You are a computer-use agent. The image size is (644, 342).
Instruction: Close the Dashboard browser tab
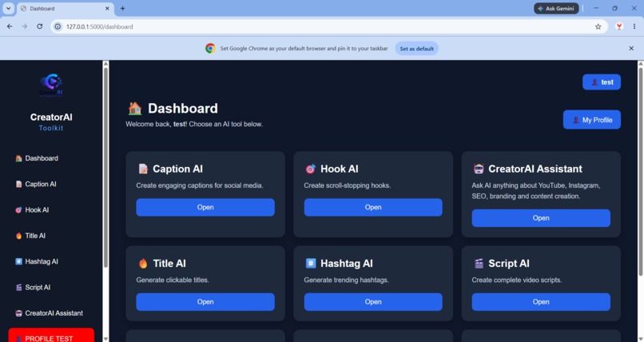(107, 8)
